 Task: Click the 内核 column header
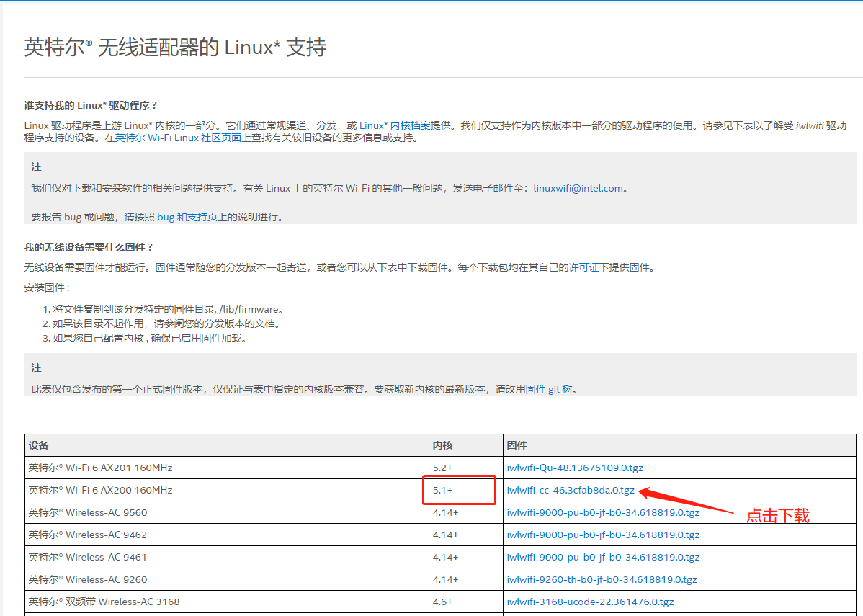tap(465, 445)
